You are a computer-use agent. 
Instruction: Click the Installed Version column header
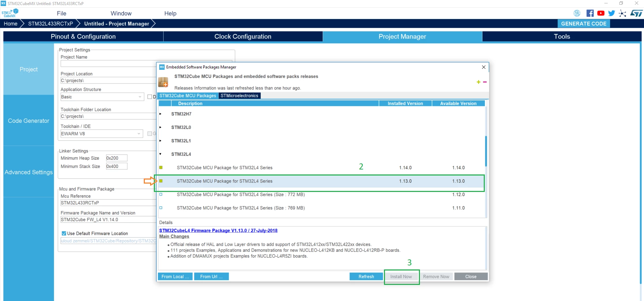[x=405, y=103]
